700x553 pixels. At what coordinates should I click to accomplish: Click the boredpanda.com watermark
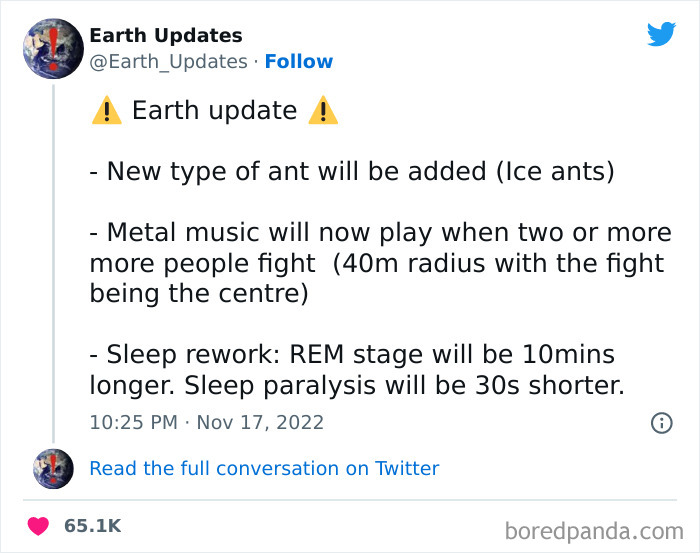click(x=594, y=531)
